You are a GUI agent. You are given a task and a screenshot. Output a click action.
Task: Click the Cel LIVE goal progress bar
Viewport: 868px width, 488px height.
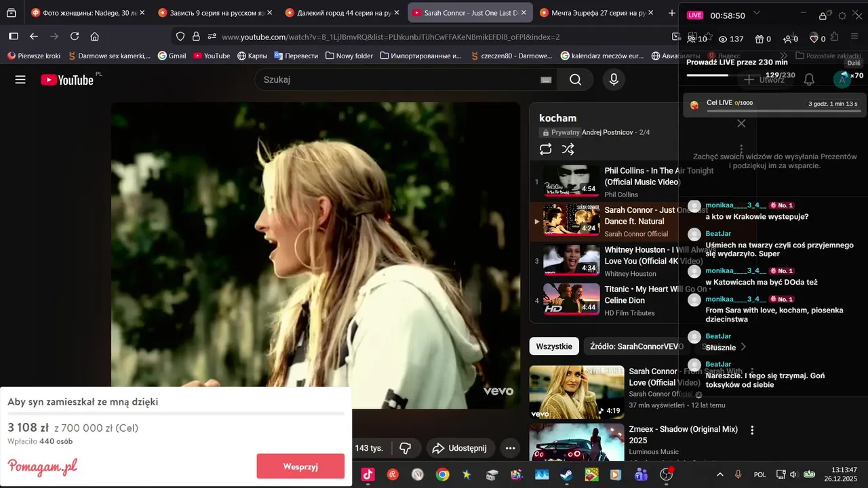[783, 110]
